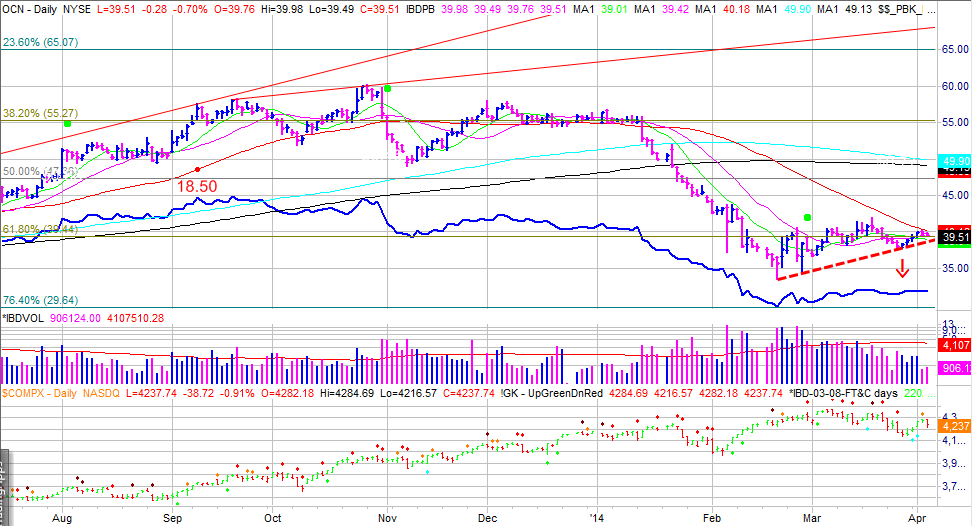Click the Feb date axis label
Viewport: 973px width, 526px height.
[x=712, y=518]
